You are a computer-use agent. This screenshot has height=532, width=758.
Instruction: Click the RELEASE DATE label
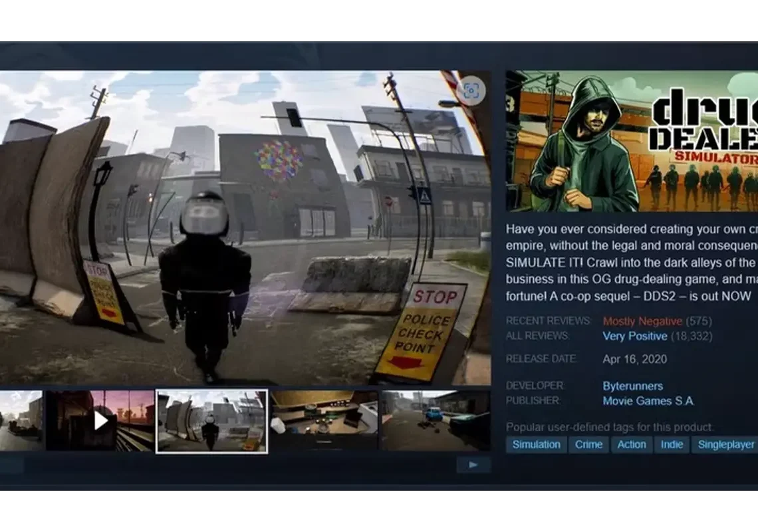pyautogui.click(x=541, y=359)
